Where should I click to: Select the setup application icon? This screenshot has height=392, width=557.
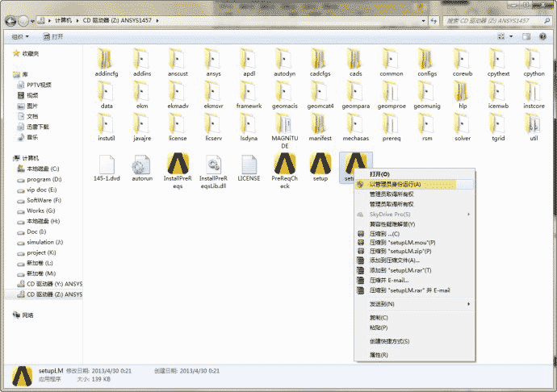pyautogui.click(x=320, y=164)
